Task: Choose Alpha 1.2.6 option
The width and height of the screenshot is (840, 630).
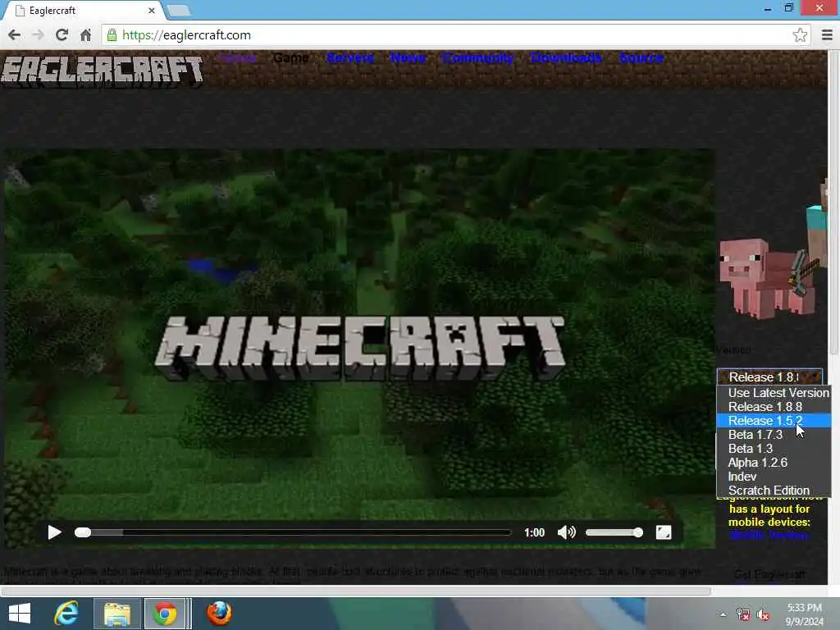Action: [x=774, y=463]
